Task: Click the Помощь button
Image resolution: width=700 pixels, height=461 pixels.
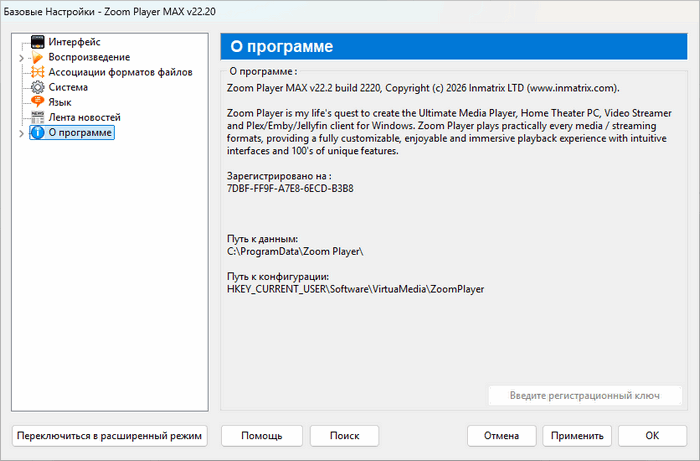Action: click(x=261, y=436)
